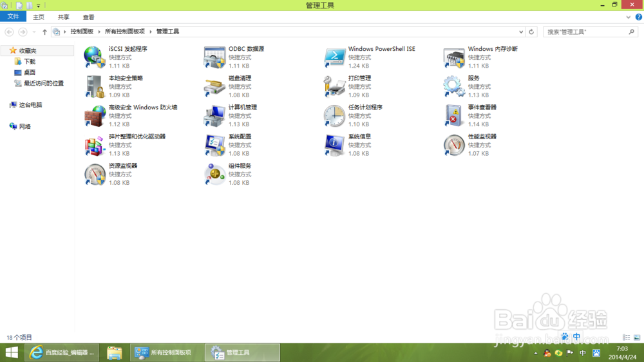Click the 中 input method indicator in tray
Screen dimensions: 644x362
click(x=583, y=353)
